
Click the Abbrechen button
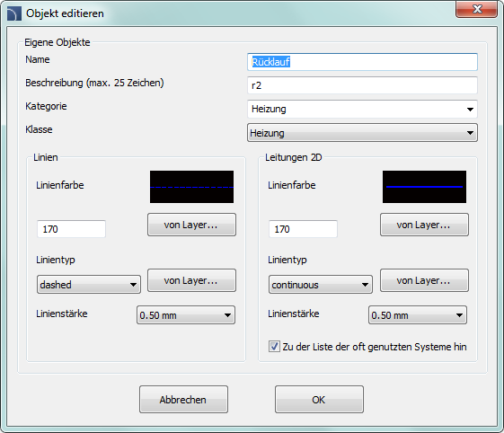183,399
